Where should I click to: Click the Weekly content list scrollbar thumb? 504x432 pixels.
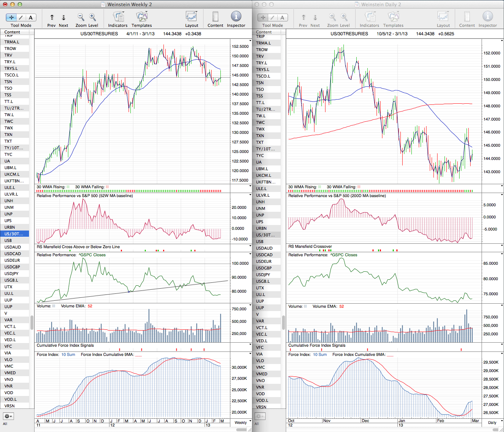click(x=32, y=322)
